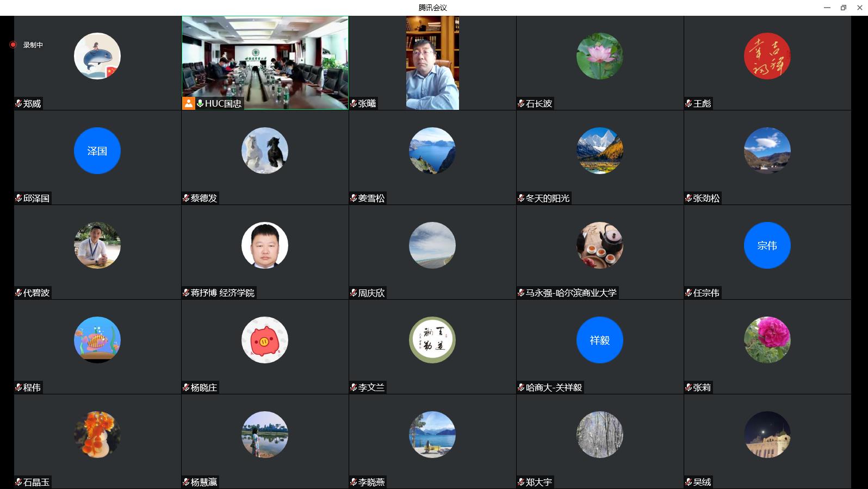Click the 录制中 recording status text
868x489 pixels.
tap(33, 45)
